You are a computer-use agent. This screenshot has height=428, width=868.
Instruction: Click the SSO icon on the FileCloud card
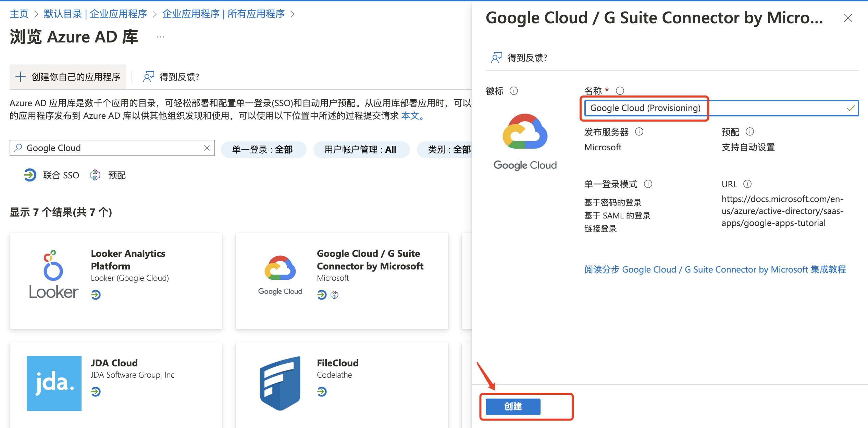pos(322,391)
